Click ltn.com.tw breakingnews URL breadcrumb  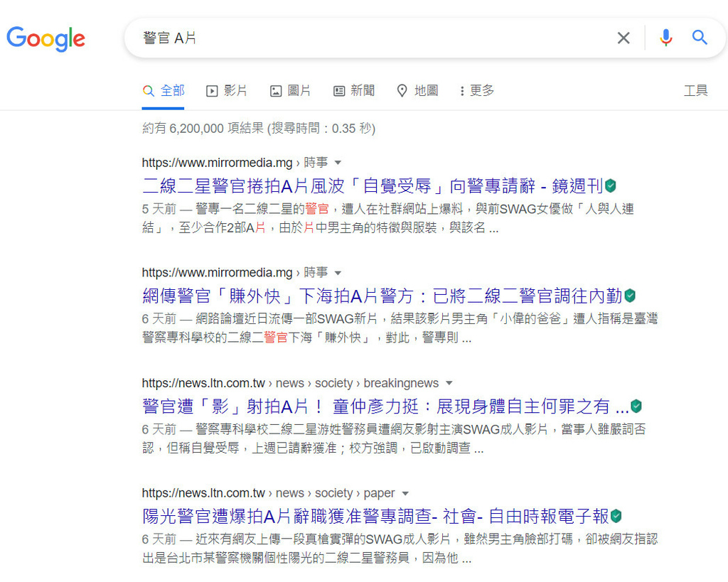290,383
